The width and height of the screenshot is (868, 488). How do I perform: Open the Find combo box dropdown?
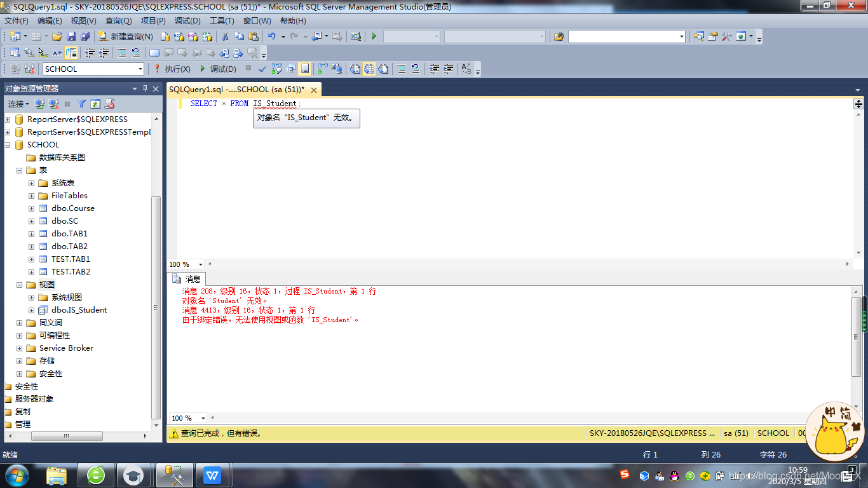[682, 36]
